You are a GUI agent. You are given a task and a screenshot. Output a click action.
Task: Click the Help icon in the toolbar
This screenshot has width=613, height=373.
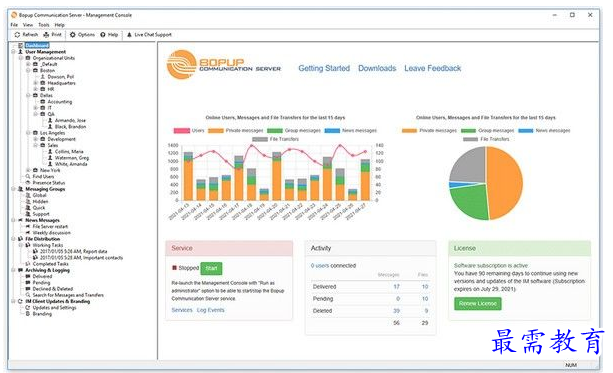point(103,35)
